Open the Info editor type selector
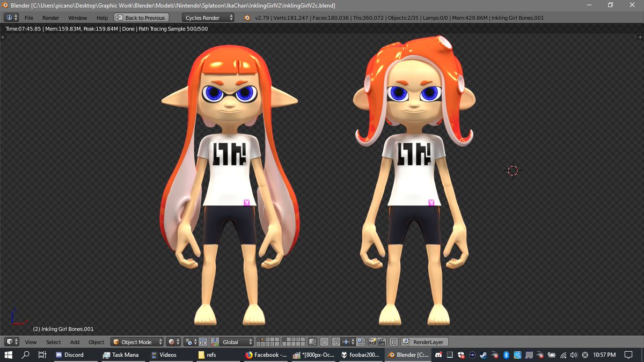This screenshot has width=644, height=362. point(11,18)
